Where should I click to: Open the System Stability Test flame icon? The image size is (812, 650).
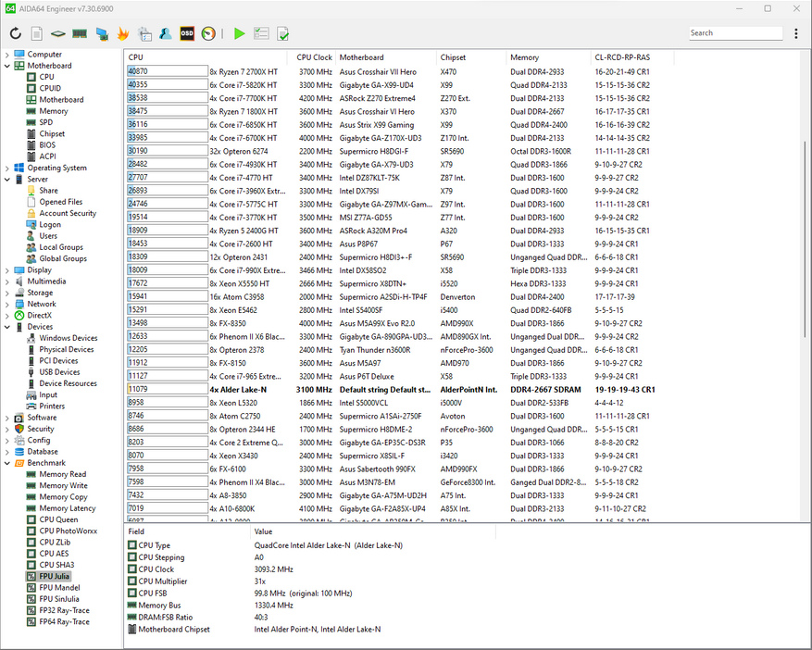[123, 33]
